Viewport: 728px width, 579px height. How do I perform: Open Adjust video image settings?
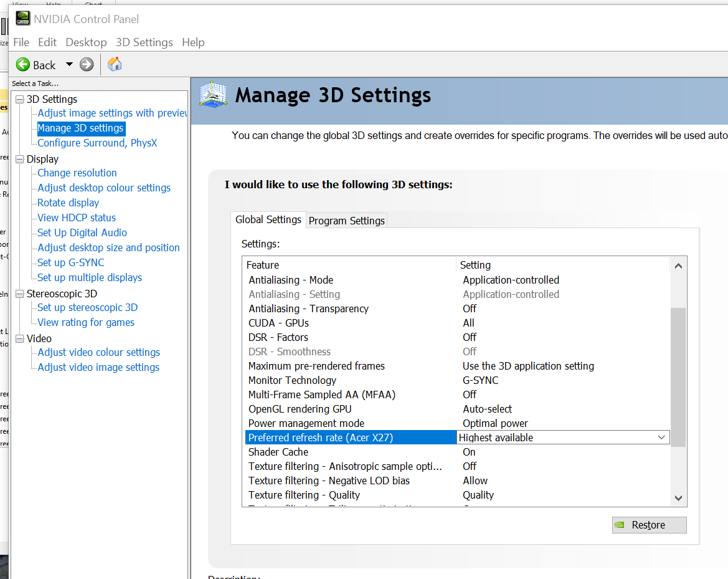tap(98, 367)
